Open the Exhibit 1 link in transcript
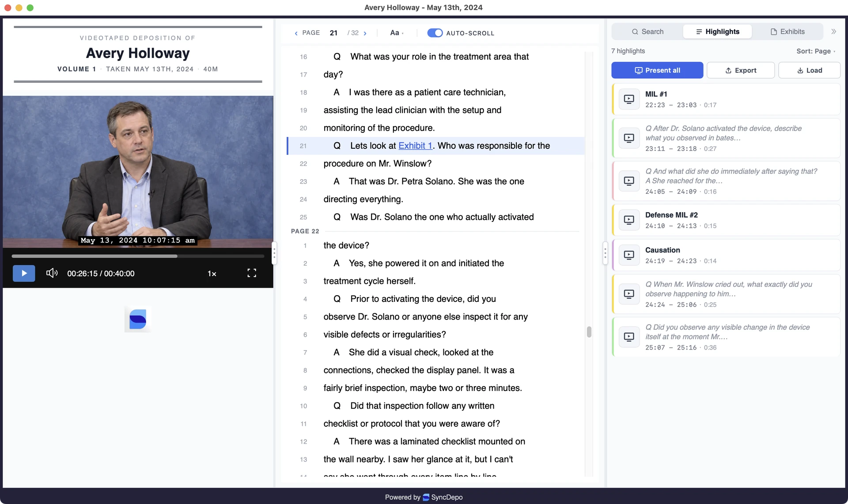This screenshot has height=504, width=848. [415, 146]
